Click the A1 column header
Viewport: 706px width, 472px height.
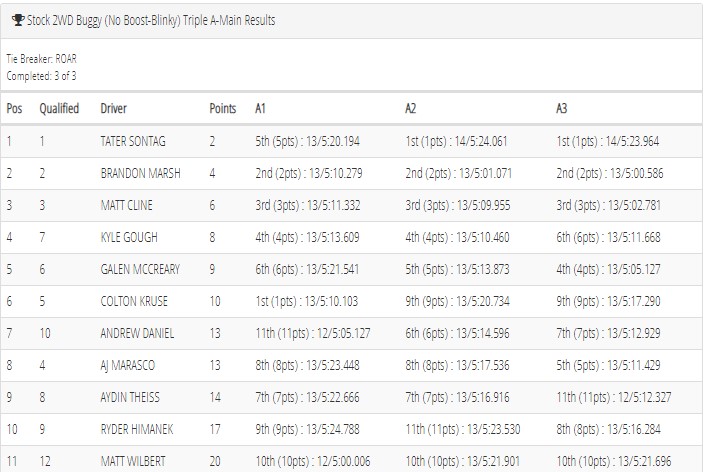[x=260, y=109]
